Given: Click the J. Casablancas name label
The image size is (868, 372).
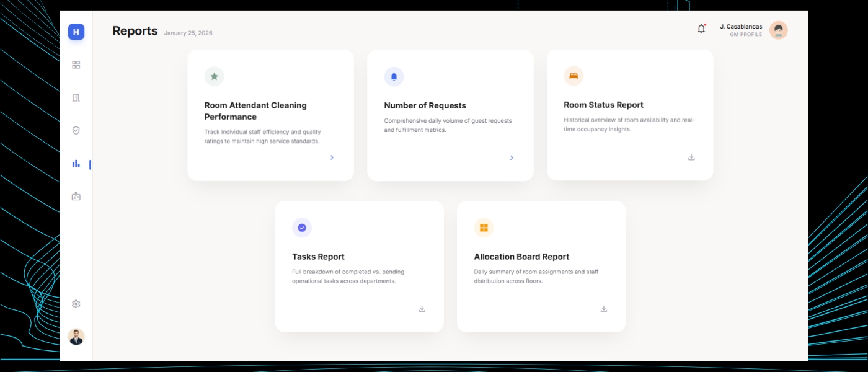Looking at the screenshot, I should pos(741,27).
